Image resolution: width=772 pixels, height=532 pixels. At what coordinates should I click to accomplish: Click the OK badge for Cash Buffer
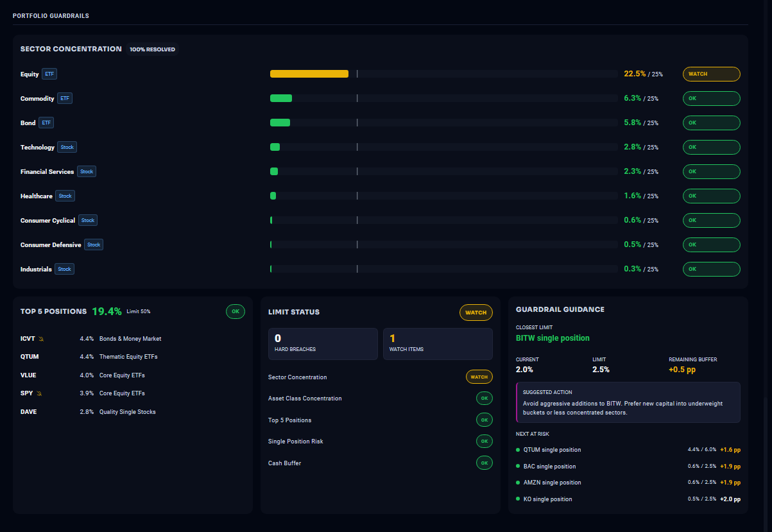[485, 463]
